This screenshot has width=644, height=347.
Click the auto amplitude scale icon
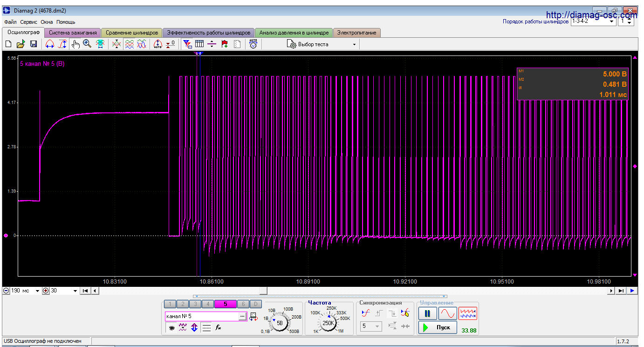(x=158, y=44)
